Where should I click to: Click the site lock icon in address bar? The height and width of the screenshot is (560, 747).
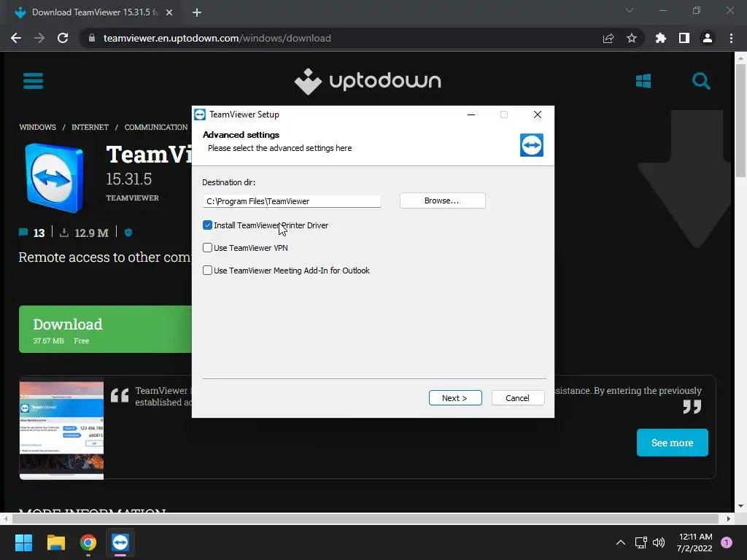[92, 38]
